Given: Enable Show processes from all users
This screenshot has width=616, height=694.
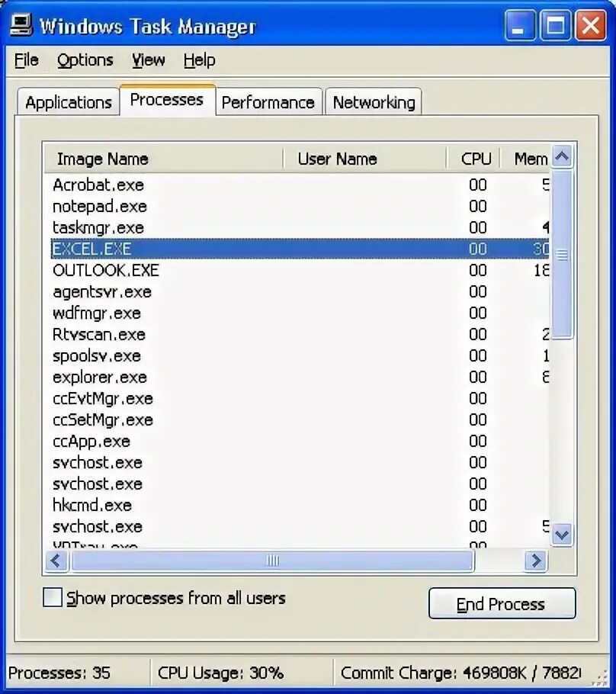Looking at the screenshot, I should [x=52, y=597].
